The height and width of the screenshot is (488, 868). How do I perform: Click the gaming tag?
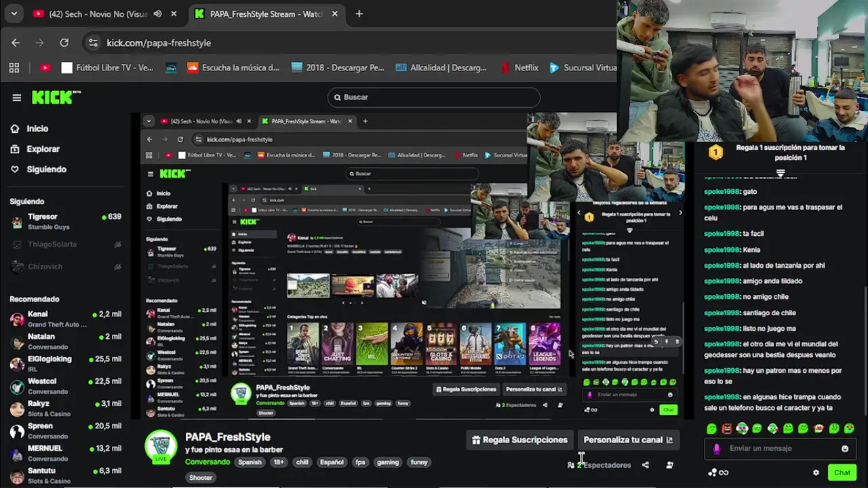388,462
